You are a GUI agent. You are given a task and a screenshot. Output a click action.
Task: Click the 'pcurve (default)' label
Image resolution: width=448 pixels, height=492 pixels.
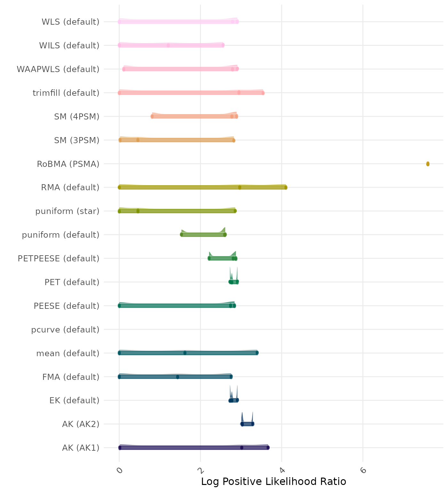coord(65,330)
